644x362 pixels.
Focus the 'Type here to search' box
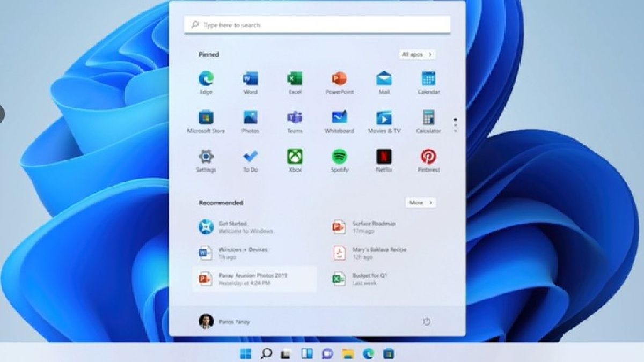tap(317, 25)
